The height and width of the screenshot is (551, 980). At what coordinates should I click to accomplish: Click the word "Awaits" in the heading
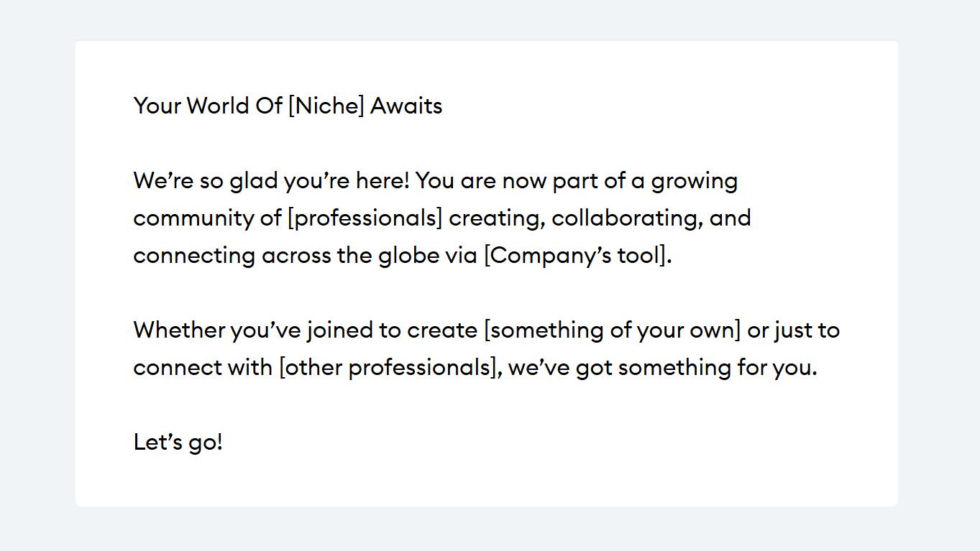tap(406, 106)
